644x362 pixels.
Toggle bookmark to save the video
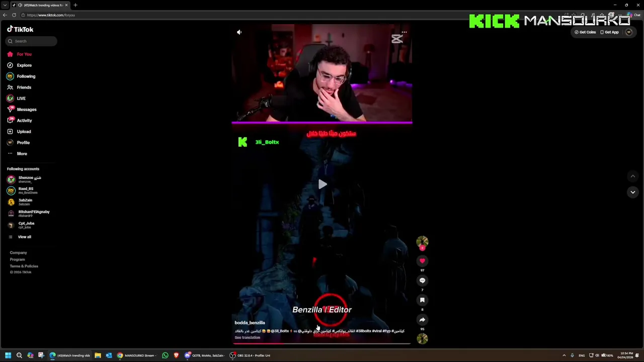tap(422, 300)
